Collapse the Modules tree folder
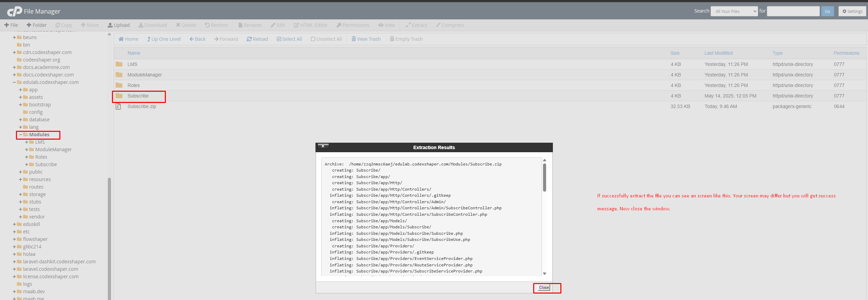This screenshot has width=868, height=300. pos(20,135)
